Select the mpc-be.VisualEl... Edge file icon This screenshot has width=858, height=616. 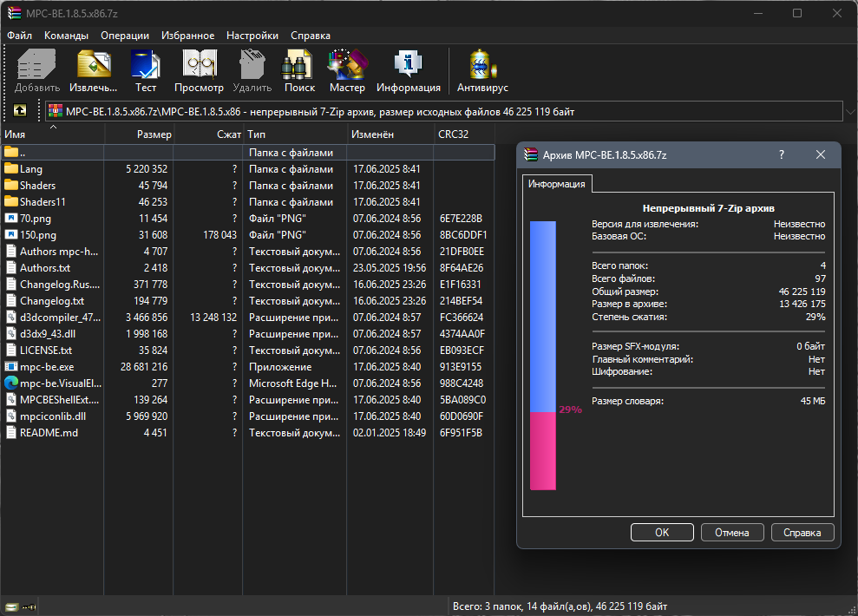11,383
